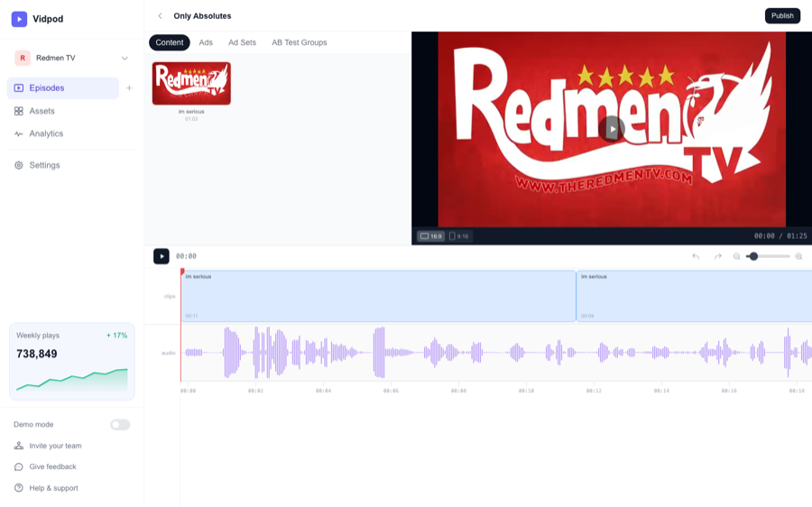812x507 pixels.
Task: Zoom out the timeline
Action: pyautogui.click(x=736, y=256)
